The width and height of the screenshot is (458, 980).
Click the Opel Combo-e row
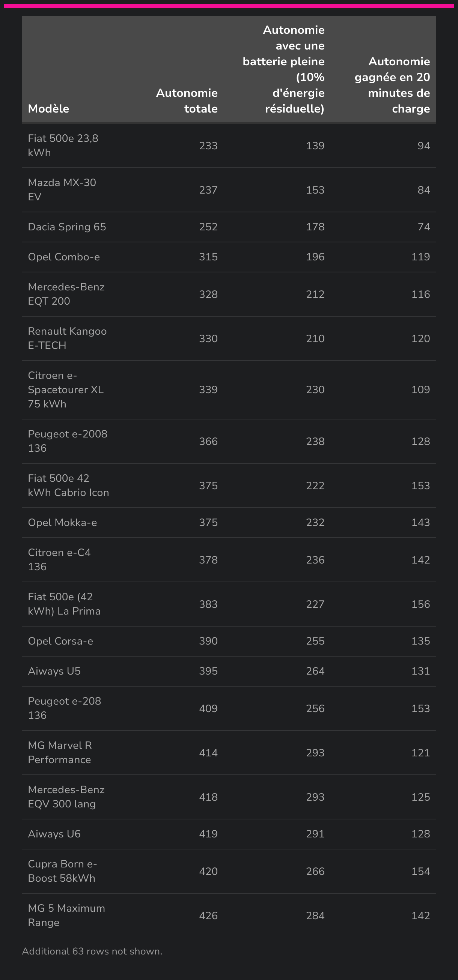pyautogui.click(x=229, y=257)
